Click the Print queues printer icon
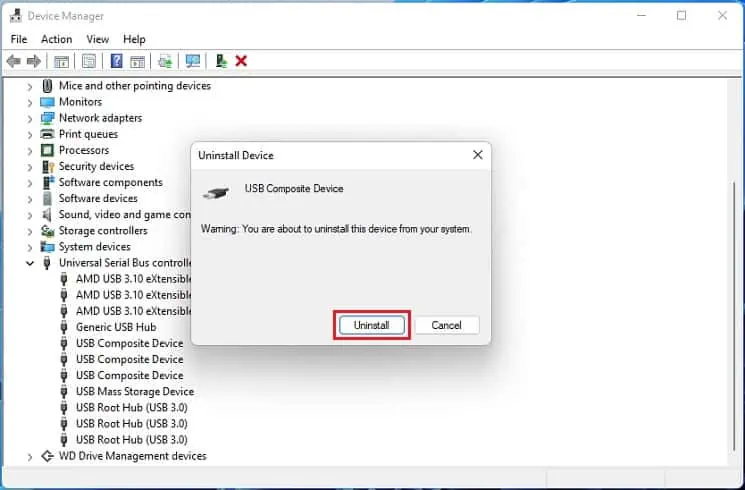Screen dimensions: 745x490 47,134
